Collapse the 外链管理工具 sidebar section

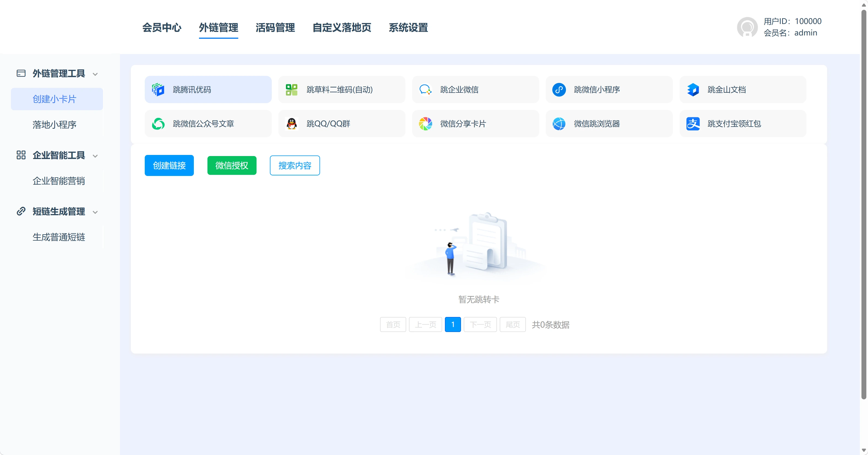tap(95, 74)
